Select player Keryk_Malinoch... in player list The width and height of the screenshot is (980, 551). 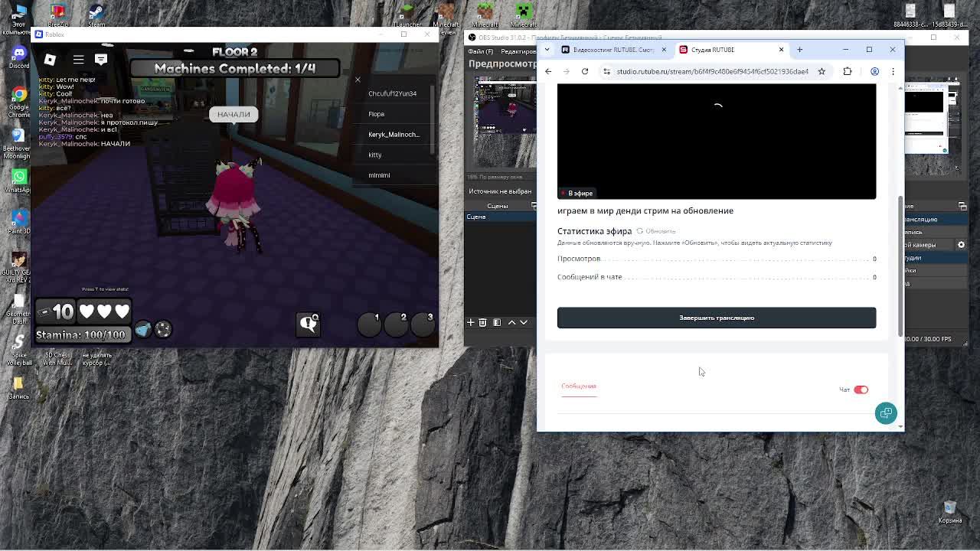click(x=394, y=135)
